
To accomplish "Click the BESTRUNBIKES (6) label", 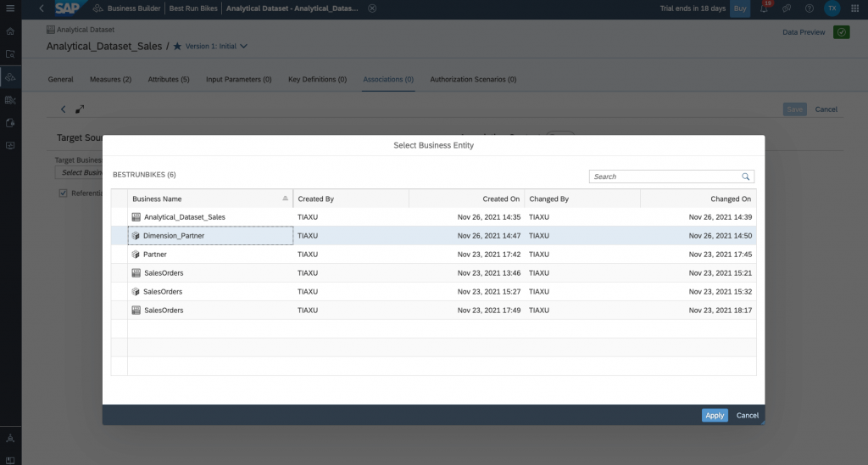I will tap(144, 175).
